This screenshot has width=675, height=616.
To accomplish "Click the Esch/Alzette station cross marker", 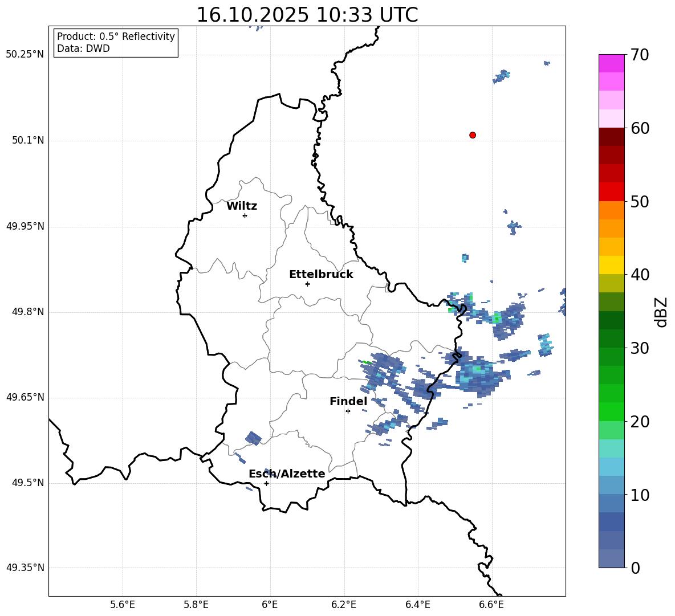I will tap(266, 483).
